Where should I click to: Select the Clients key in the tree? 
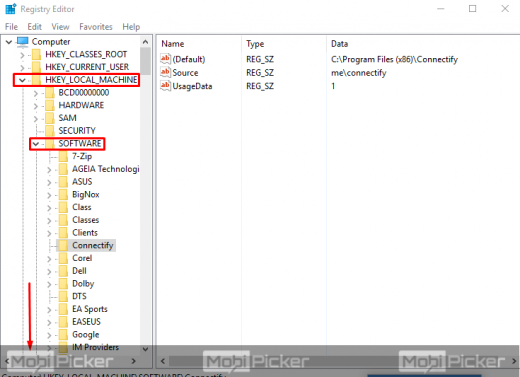(85, 233)
